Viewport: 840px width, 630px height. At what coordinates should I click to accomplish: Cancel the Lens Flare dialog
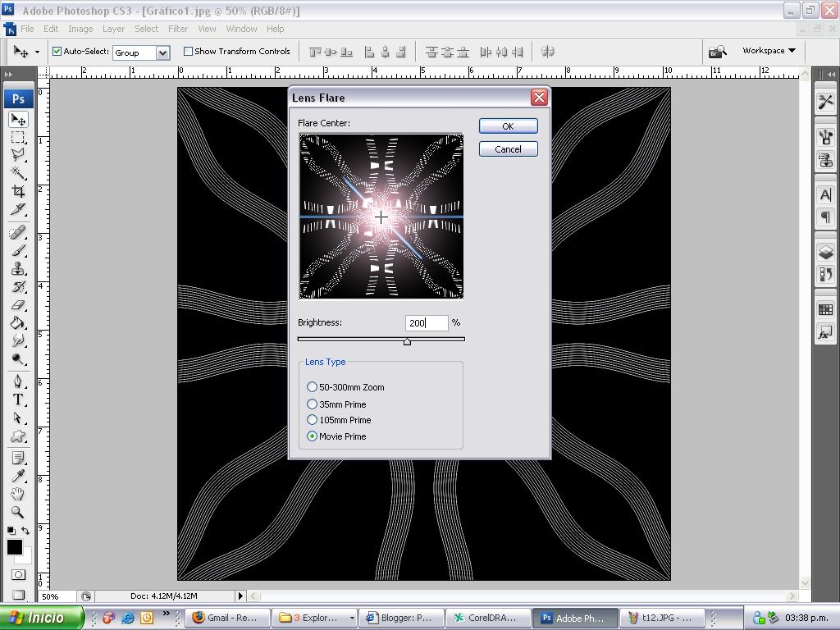(x=508, y=149)
